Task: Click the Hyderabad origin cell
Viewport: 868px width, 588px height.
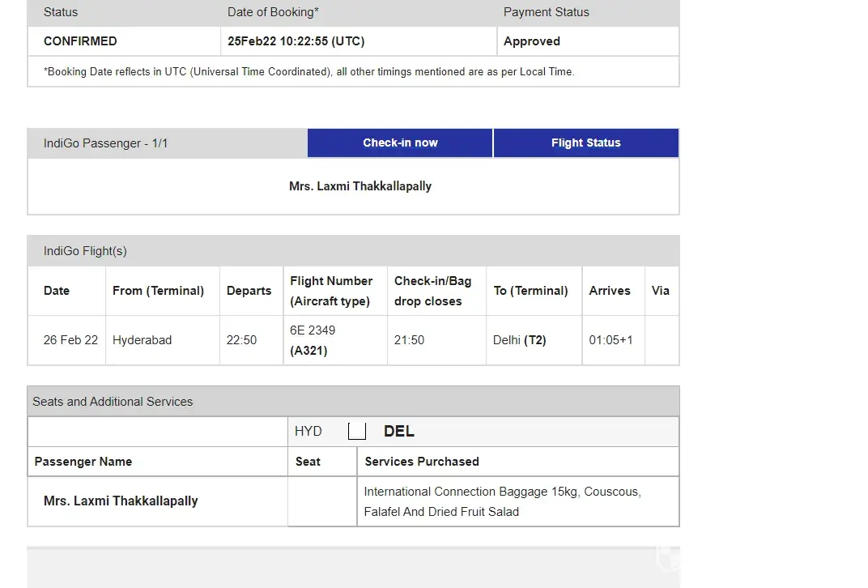Action: (x=142, y=340)
